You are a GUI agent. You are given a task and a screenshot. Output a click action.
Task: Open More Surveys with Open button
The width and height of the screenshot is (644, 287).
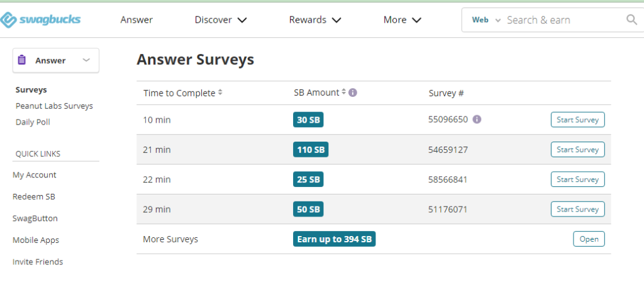(589, 239)
